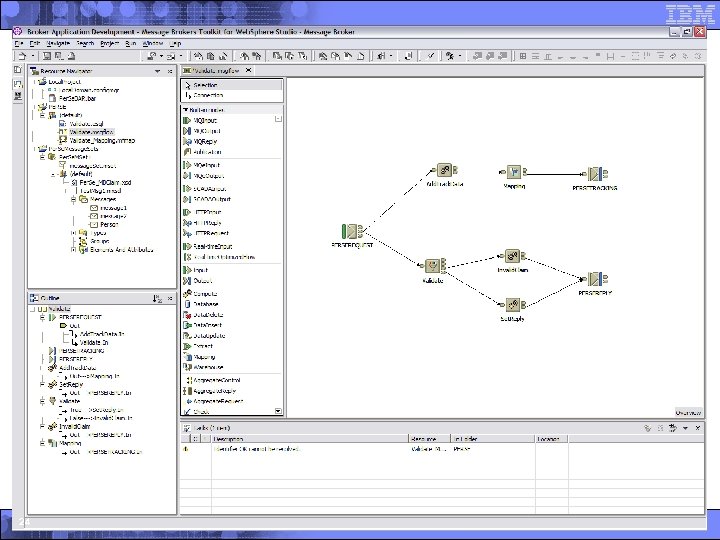Pick the DataInsert node from the palette
The width and height of the screenshot is (720, 540).
[202, 325]
